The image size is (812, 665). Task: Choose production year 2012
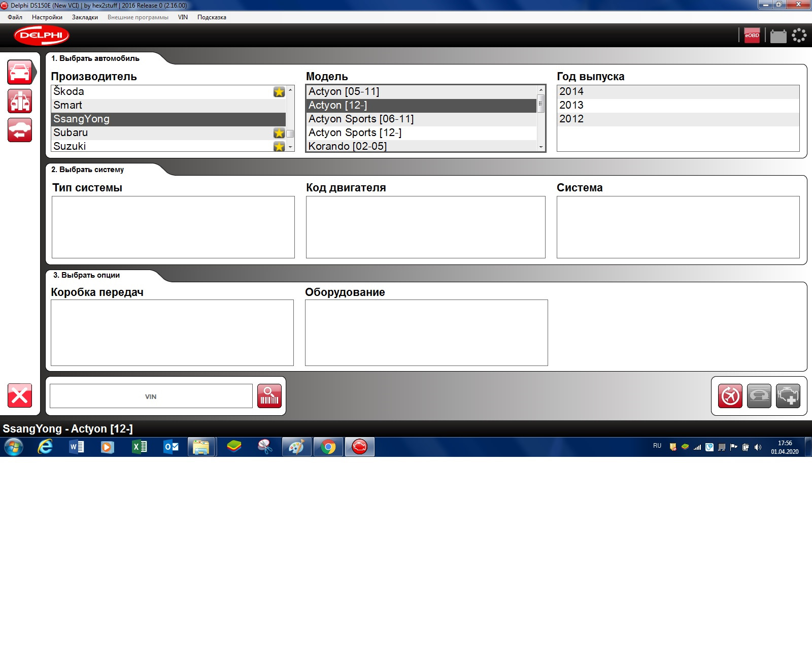[678, 119]
